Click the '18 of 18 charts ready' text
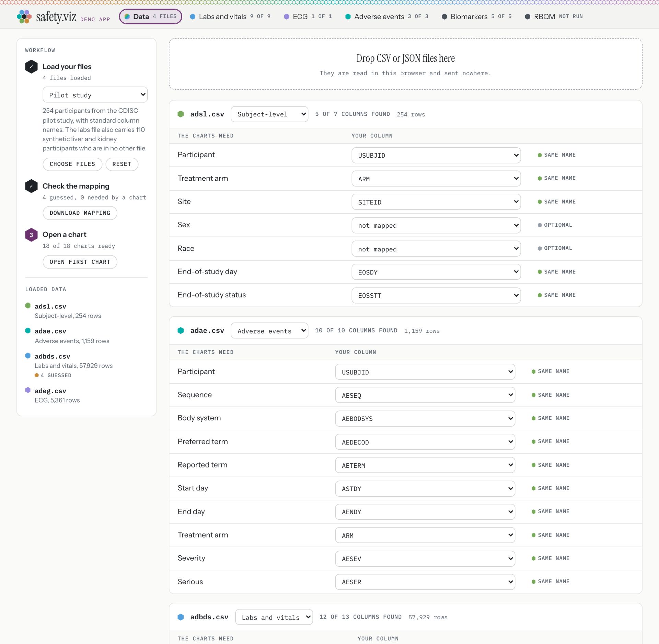The height and width of the screenshot is (644, 659). click(x=79, y=246)
